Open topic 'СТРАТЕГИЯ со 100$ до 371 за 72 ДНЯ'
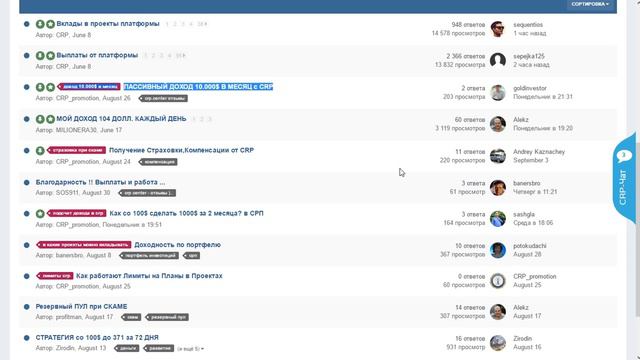This screenshot has width=640, height=360. (97, 338)
